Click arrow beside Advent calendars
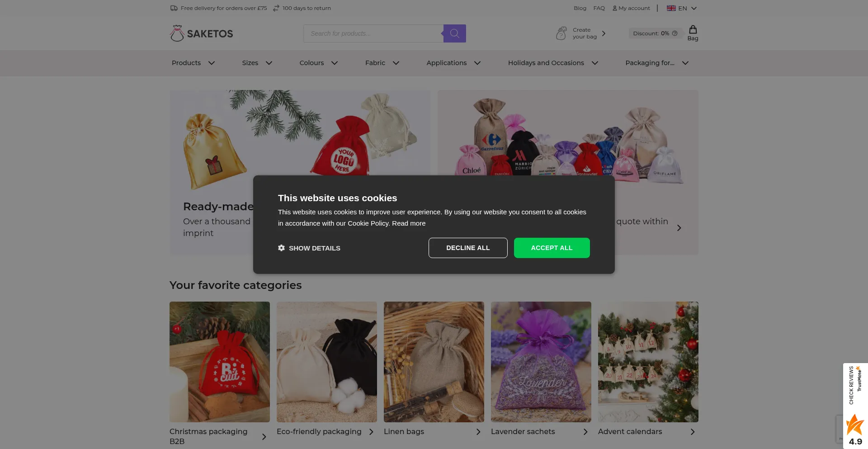This screenshot has height=449, width=868. tap(693, 432)
